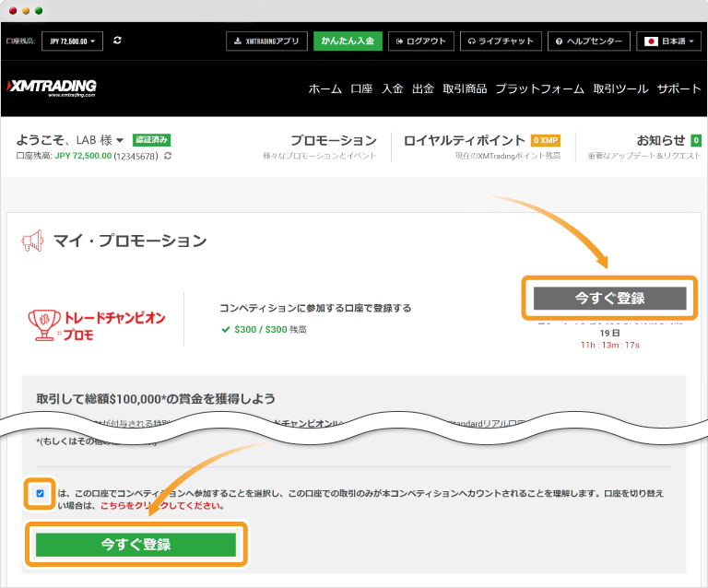Open the 出金 menu

pyautogui.click(x=423, y=88)
